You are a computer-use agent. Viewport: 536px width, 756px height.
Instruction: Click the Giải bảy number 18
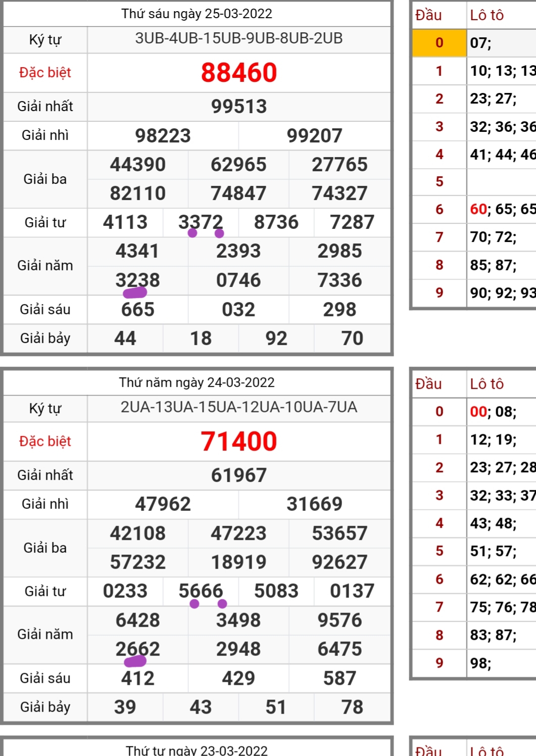click(201, 338)
